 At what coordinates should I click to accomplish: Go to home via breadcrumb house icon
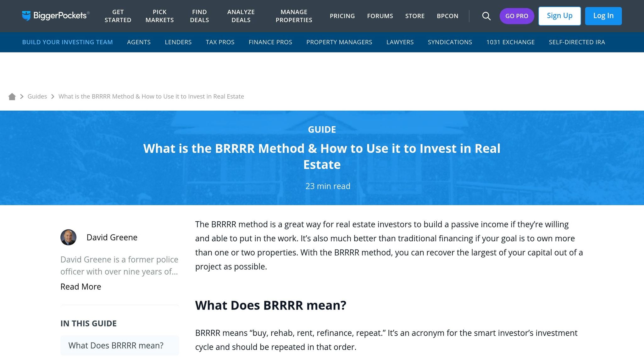point(12,96)
